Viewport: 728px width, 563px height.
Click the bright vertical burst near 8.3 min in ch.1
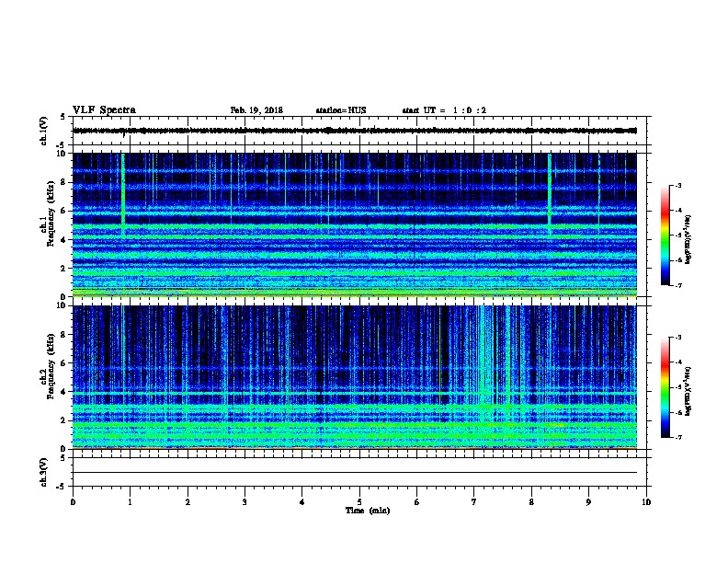coord(550,193)
